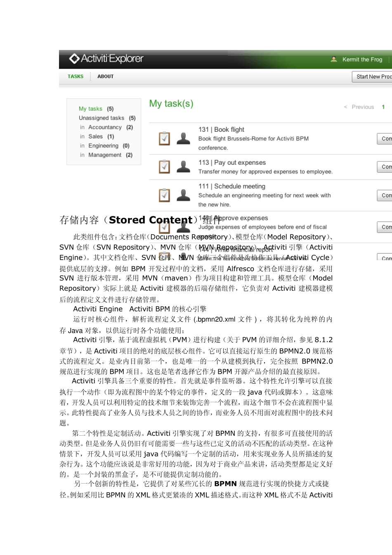Click the Activiti Explorer logo
The width and height of the screenshot is (392, 555).
pos(106,59)
